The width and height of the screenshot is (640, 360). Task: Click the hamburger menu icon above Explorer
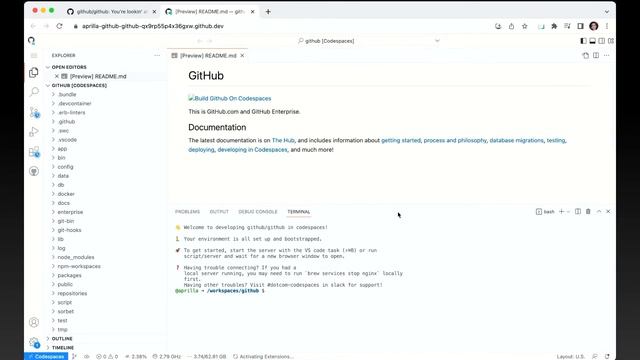34,55
